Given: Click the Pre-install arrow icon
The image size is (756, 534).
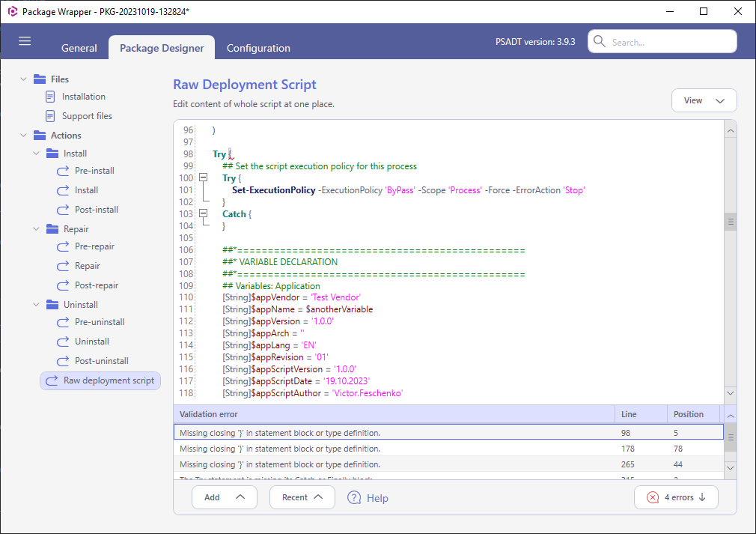Looking at the screenshot, I should click(x=63, y=171).
